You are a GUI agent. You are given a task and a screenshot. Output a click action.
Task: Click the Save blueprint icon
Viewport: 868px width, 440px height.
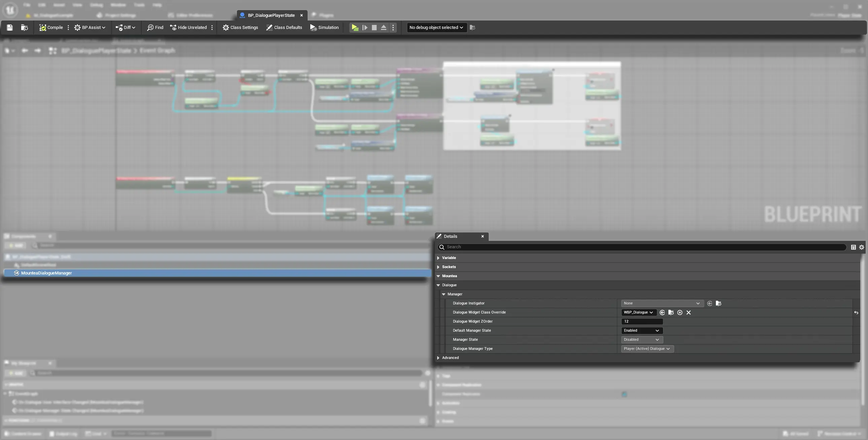(x=9, y=28)
